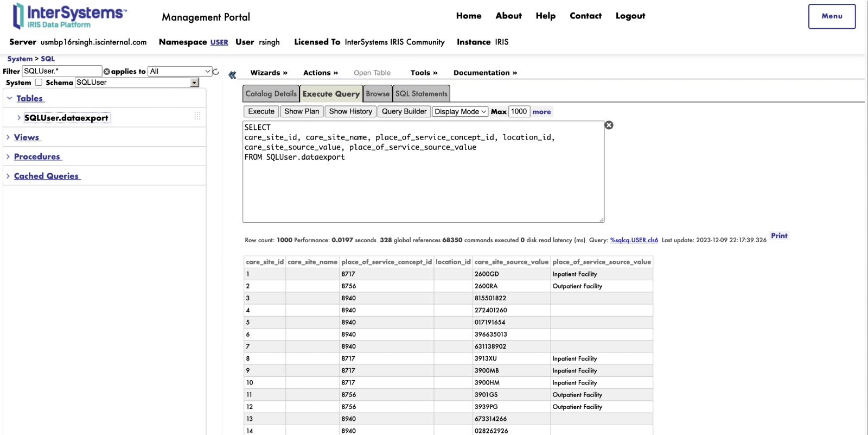Switch to the SQL Statements tab

point(421,94)
